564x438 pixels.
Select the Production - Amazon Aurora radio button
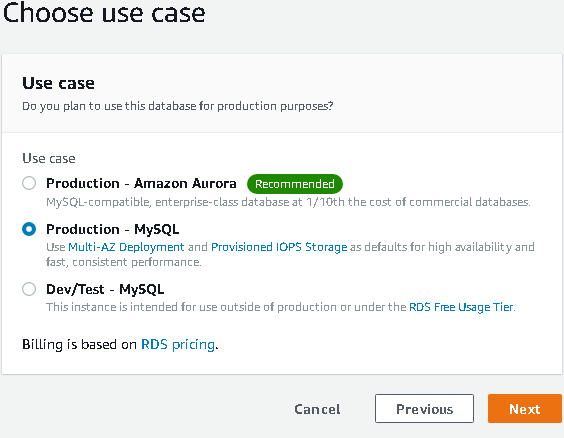tap(29, 183)
